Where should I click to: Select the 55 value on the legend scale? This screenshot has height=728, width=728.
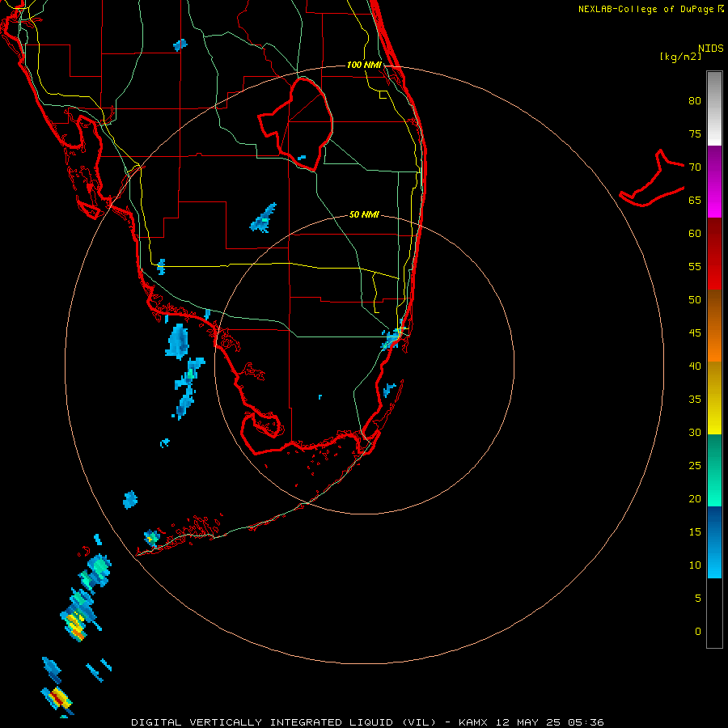pyautogui.click(x=695, y=266)
